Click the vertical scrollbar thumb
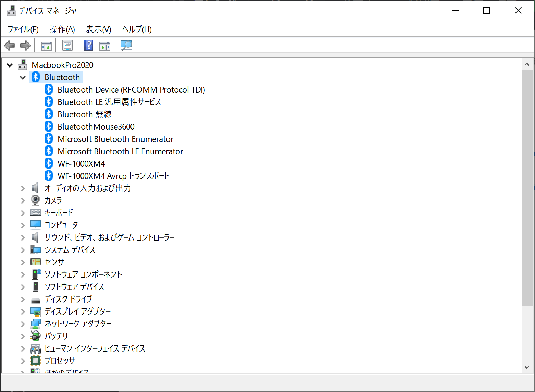Image resolution: width=535 pixels, height=392 pixels. point(527,188)
